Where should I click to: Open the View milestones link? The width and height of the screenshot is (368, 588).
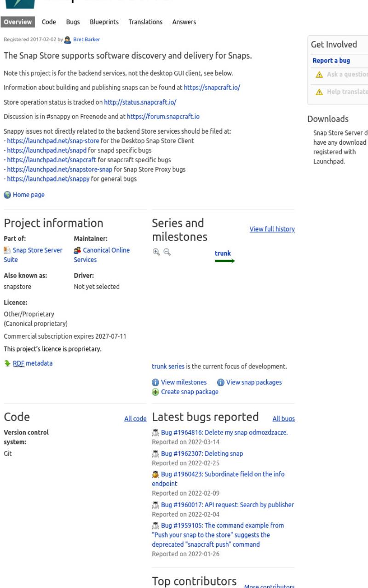tap(183, 382)
